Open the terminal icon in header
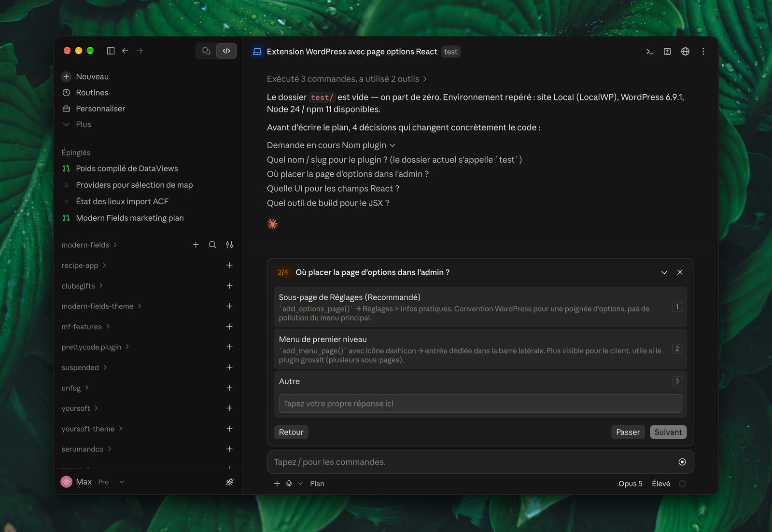Screen dimensions: 772x532 click(649, 52)
